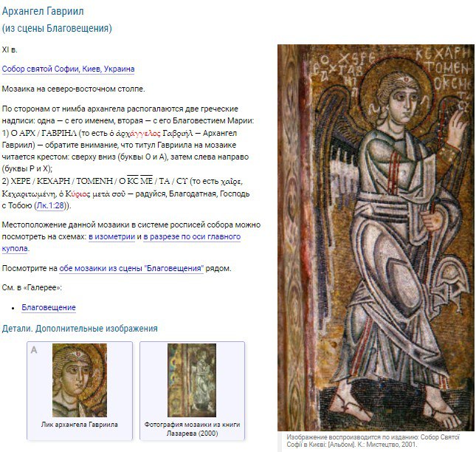Viewport: 476px width, 452px height.
Task: Click the image source caption under the mosaic
Action: pos(373,441)
